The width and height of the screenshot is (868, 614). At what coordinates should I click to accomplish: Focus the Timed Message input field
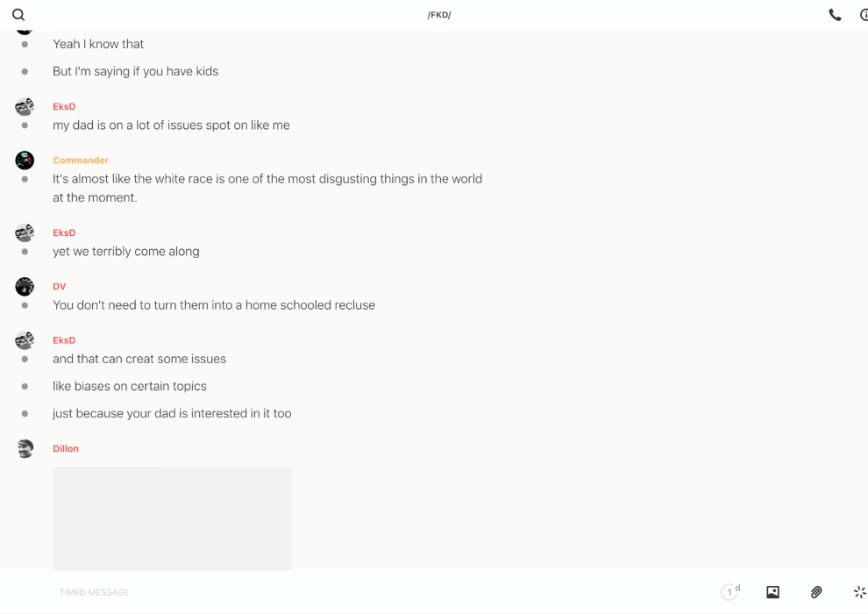tap(351, 592)
